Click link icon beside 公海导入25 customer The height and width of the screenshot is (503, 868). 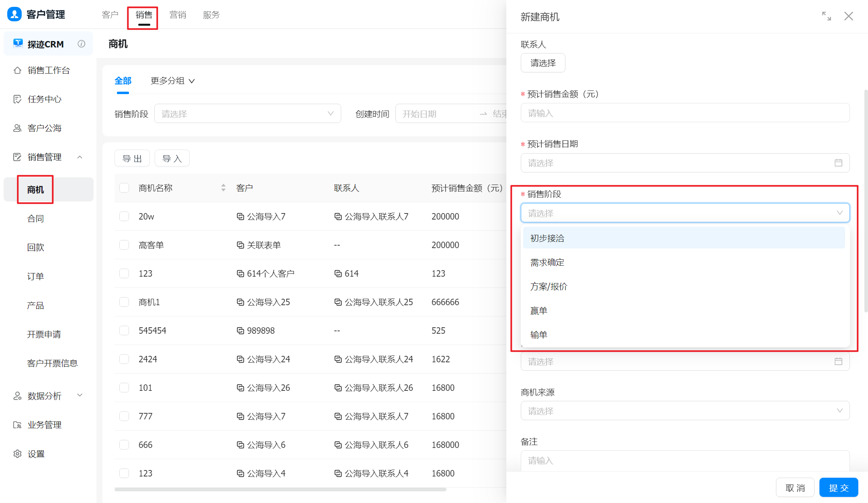click(240, 302)
